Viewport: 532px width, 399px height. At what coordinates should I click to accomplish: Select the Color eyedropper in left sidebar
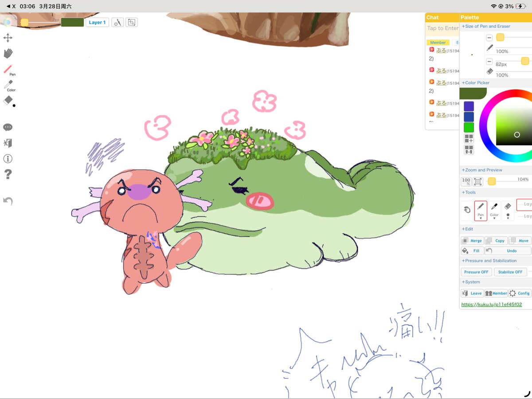9,86
